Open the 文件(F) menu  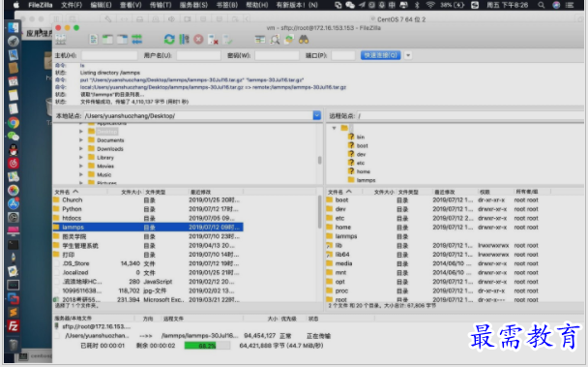coord(72,5)
